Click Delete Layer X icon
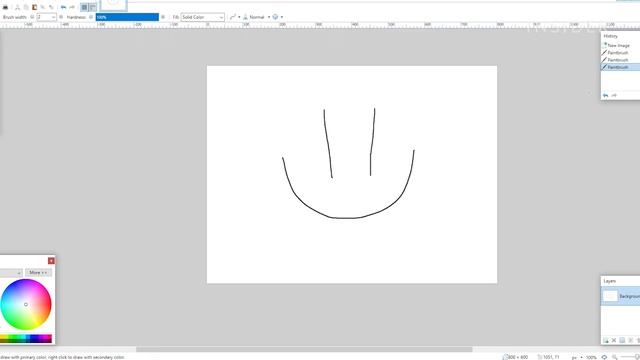This screenshot has height=360, width=640. tap(614, 340)
